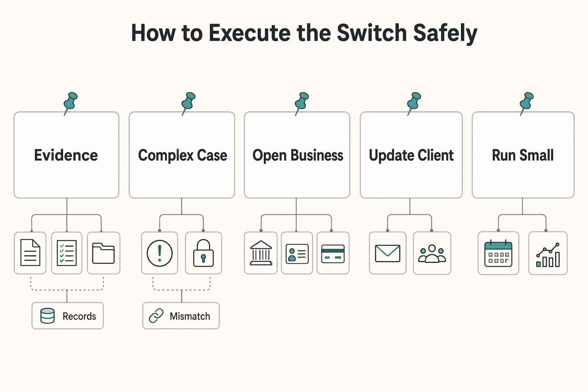Click the pushpin above the Open Business card

click(302, 103)
